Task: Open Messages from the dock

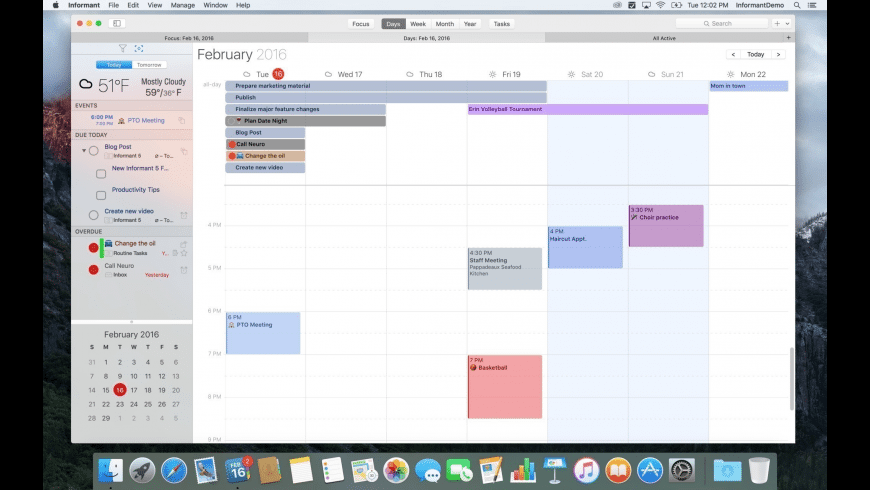Action: tap(428, 470)
